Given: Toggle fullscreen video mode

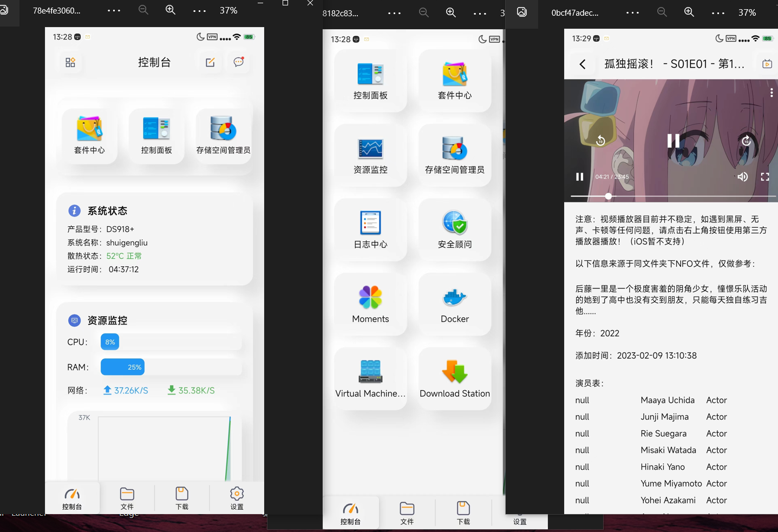Looking at the screenshot, I should pos(765,177).
